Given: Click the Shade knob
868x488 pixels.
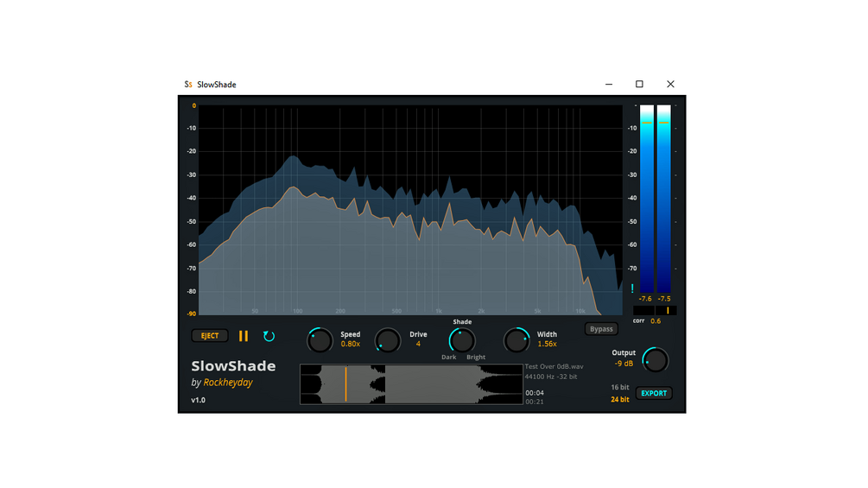Looking at the screenshot, I should coord(462,340).
